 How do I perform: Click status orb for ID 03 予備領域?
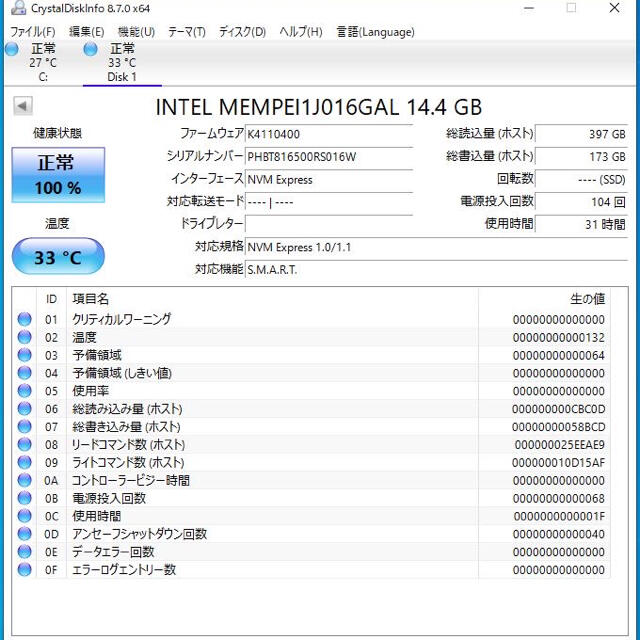click(x=24, y=355)
